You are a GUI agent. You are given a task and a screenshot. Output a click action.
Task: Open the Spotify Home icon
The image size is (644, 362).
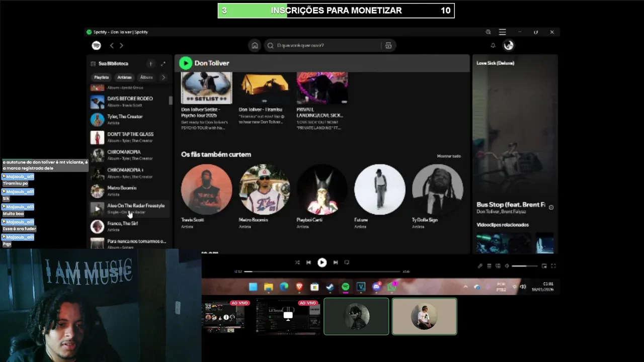(255, 45)
